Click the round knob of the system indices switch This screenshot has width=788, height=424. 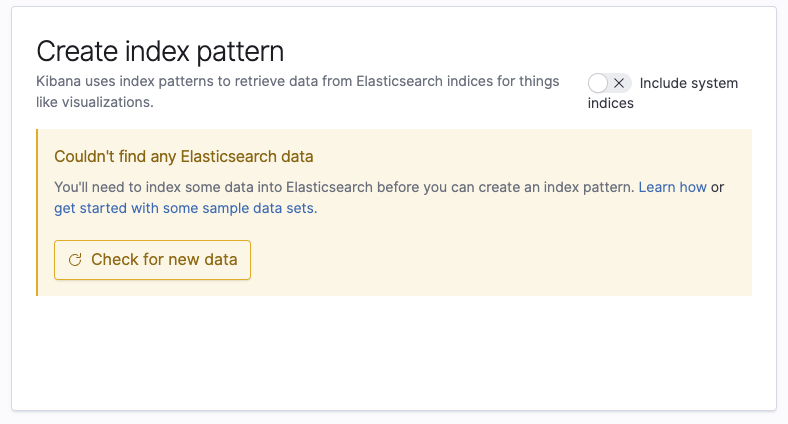(x=599, y=83)
